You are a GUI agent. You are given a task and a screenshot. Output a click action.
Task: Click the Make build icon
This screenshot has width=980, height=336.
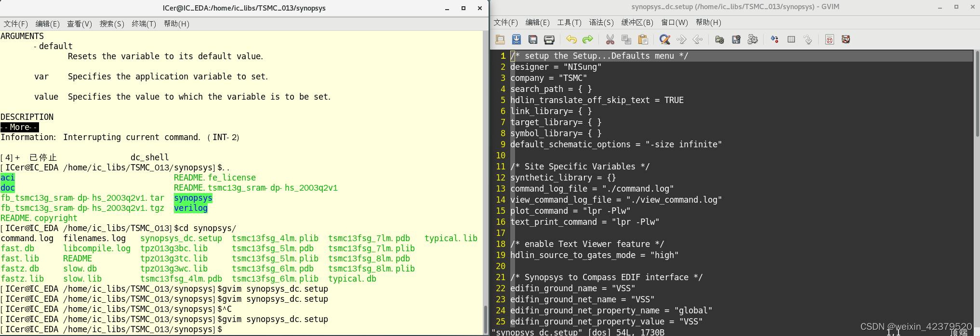775,39
